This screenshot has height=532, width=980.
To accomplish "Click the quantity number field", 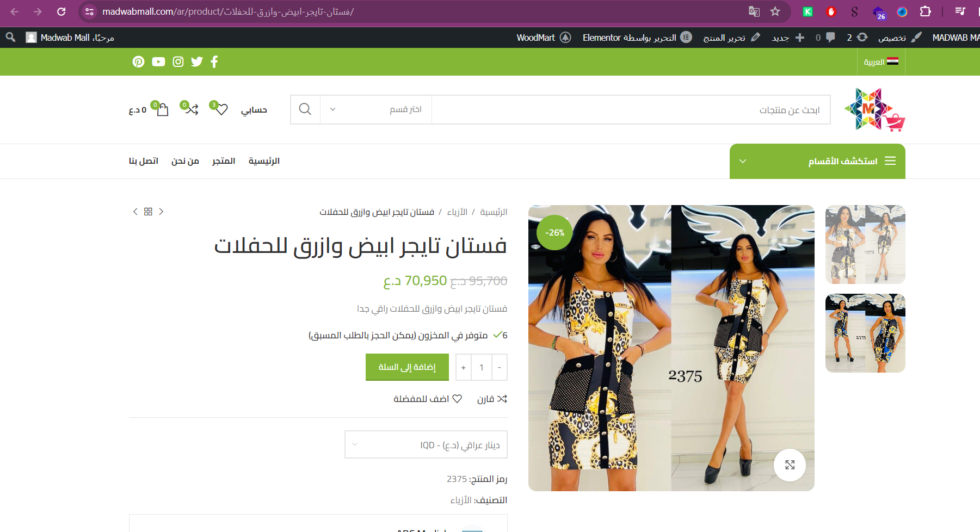I will pyautogui.click(x=482, y=368).
